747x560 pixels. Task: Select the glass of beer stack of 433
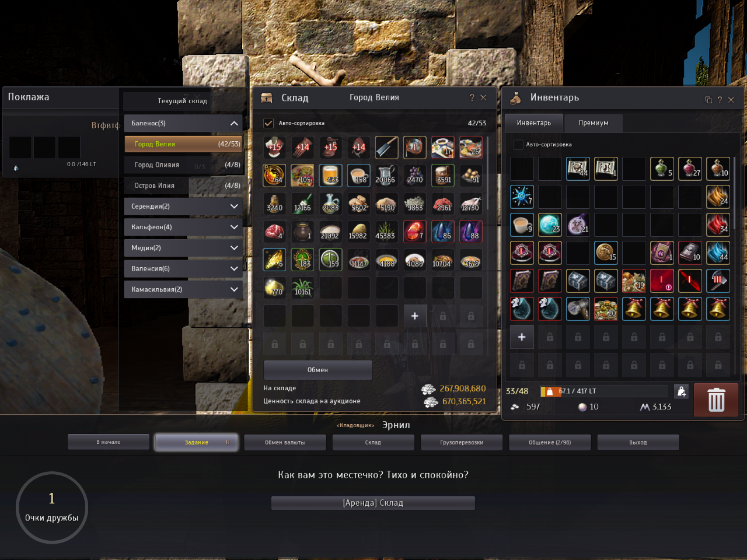[x=330, y=176]
